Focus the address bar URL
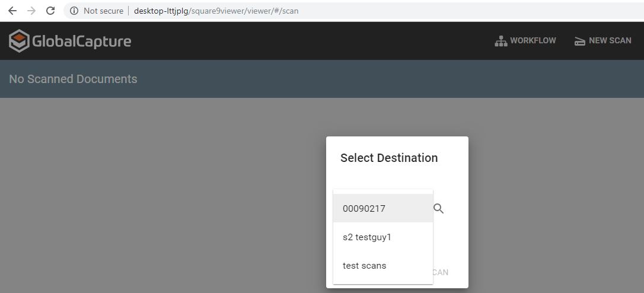 (x=216, y=11)
